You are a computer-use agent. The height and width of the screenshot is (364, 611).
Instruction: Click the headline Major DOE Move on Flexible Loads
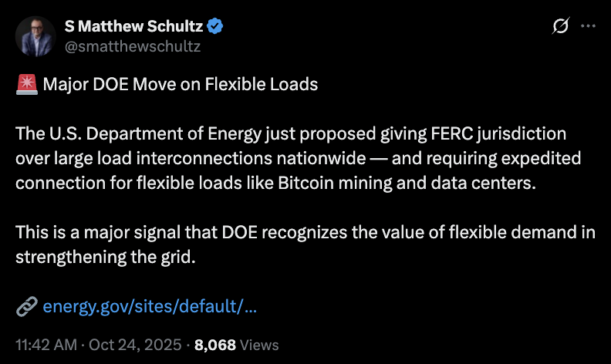(x=180, y=84)
